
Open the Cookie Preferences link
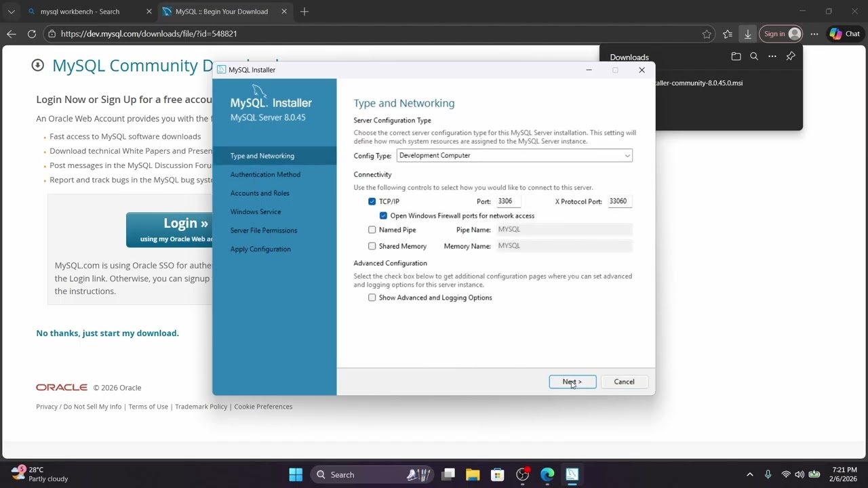tap(263, 407)
